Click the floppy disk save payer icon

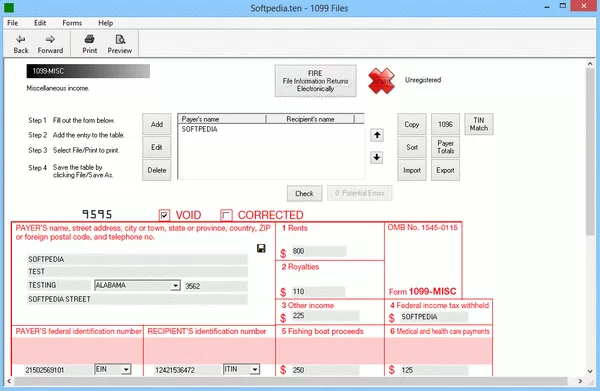pos(261,249)
